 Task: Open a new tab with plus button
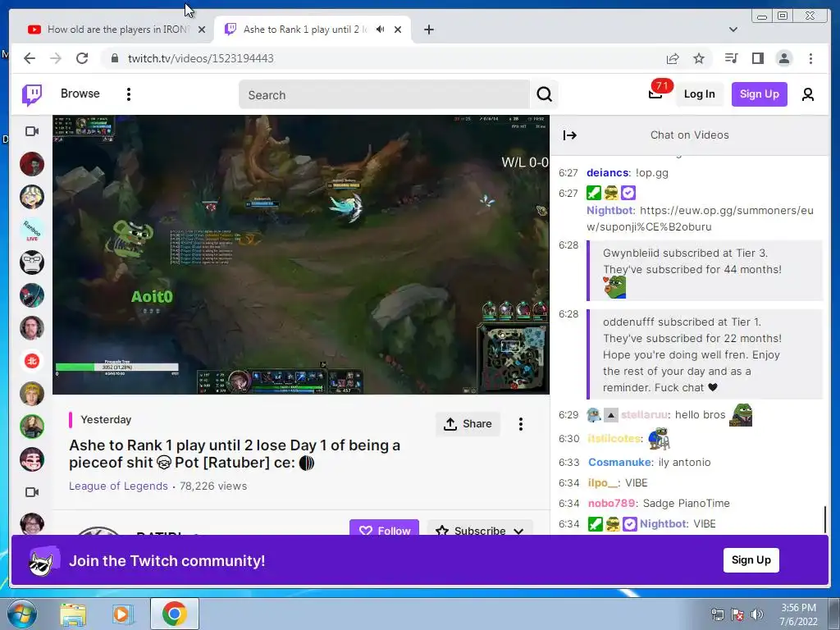pyautogui.click(x=428, y=30)
